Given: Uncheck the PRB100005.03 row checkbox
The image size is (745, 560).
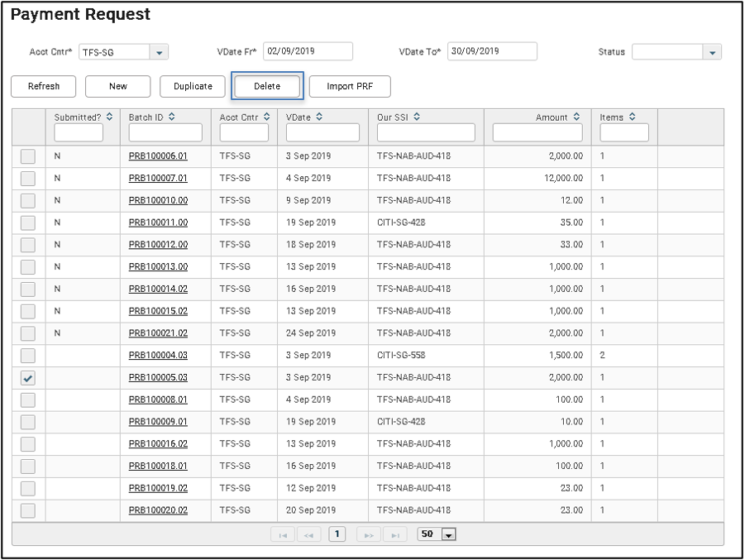Looking at the screenshot, I should (x=28, y=378).
